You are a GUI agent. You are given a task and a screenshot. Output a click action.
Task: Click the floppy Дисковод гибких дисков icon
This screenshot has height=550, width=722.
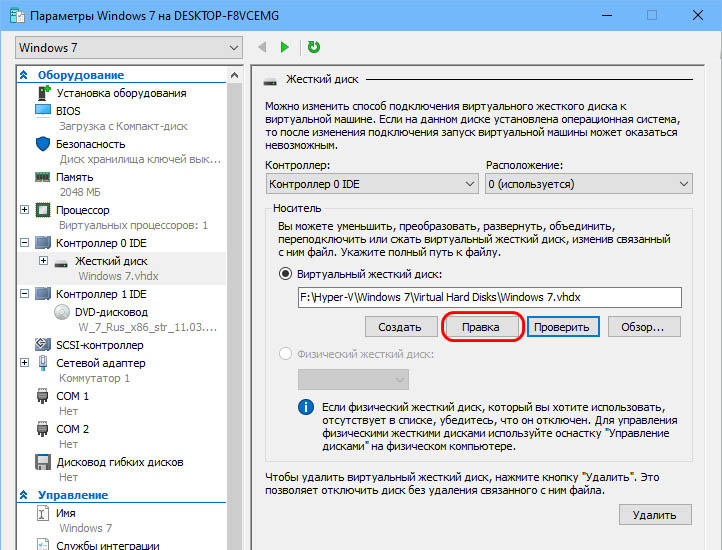[x=43, y=462]
